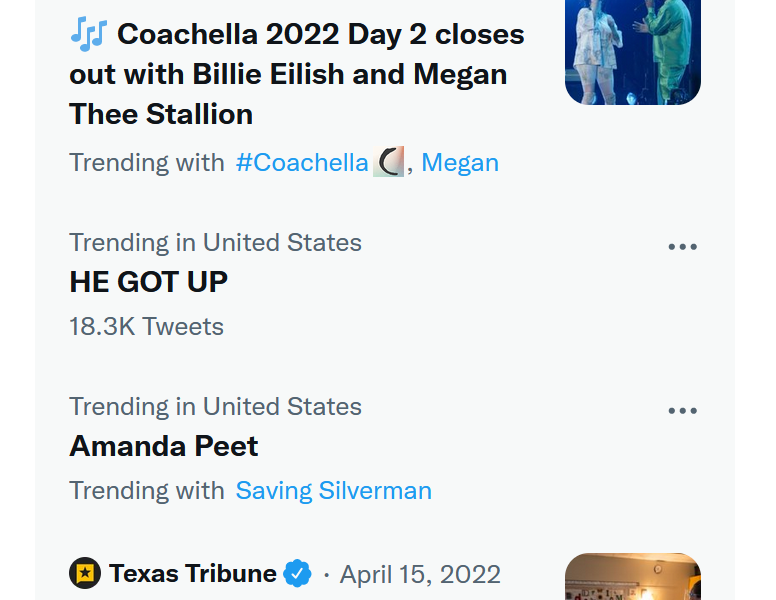This screenshot has width=776, height=600.
Task: Click the Texas Tribune account name
Action: pos(192,574)
